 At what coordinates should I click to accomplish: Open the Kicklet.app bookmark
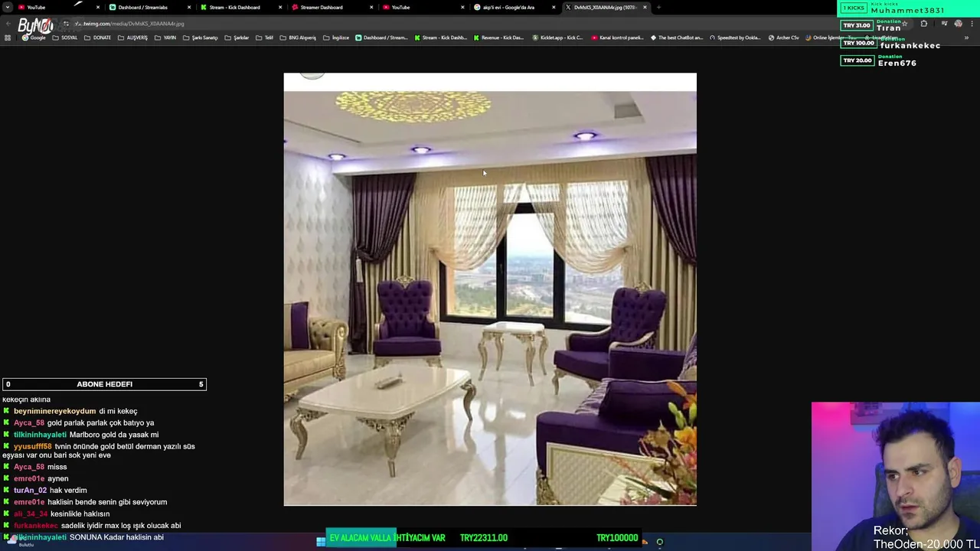coord(557,37)
